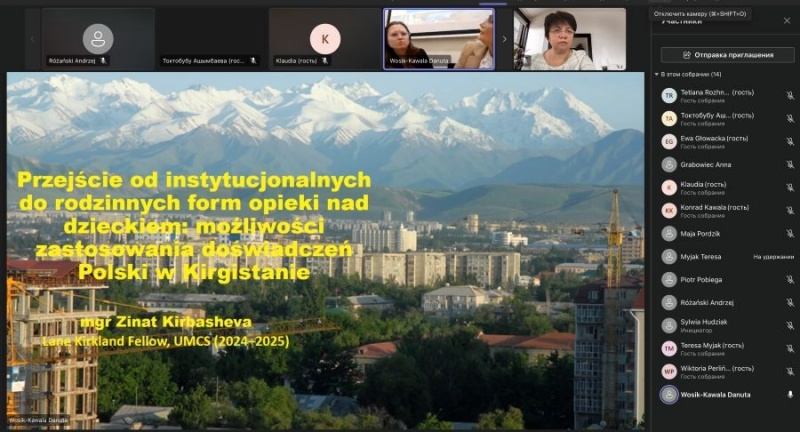Click muted mic icon for Grabowiec Anna
Viewport: 800px width, 432px height.
pos(789,164)
